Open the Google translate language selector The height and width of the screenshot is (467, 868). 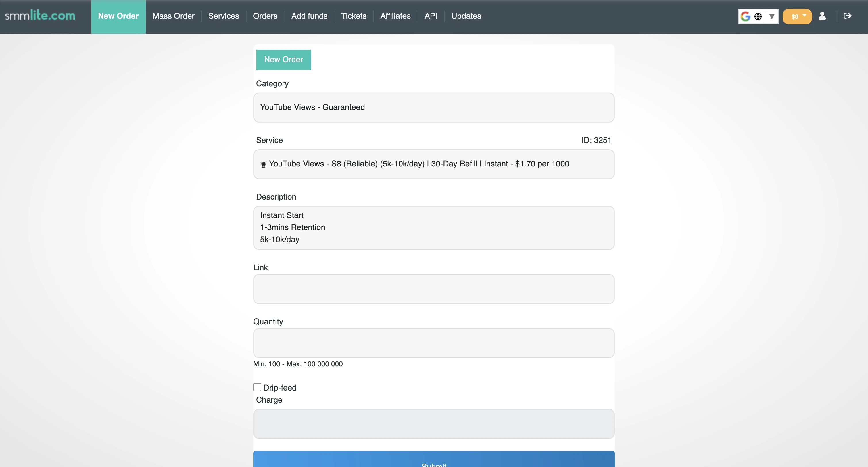coord(758,16)
